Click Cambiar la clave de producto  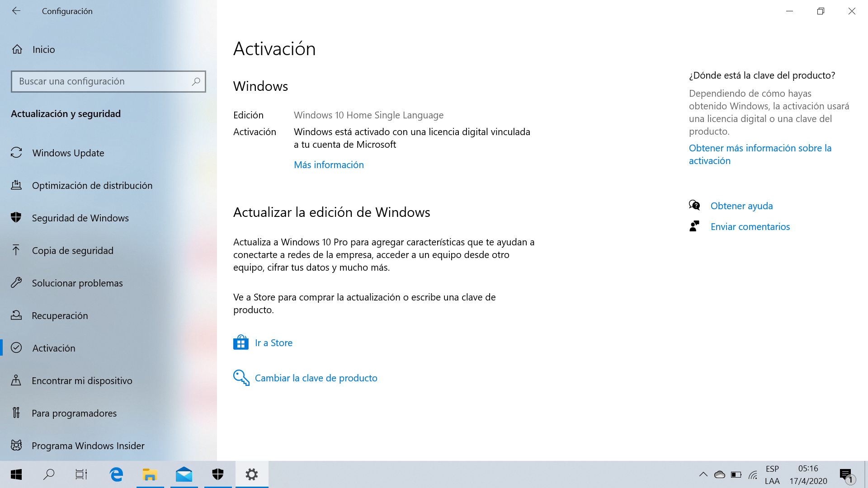tap(316, 378)
